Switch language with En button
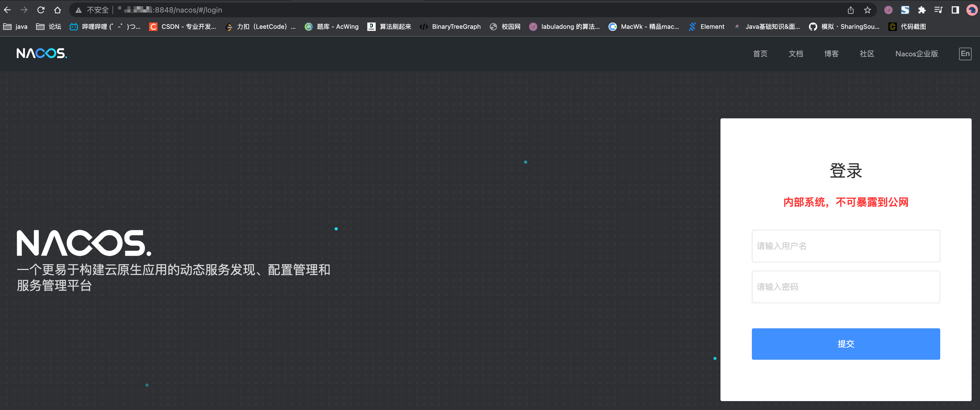This screenshot has width=980, height=410. click(x=965, y=54)
